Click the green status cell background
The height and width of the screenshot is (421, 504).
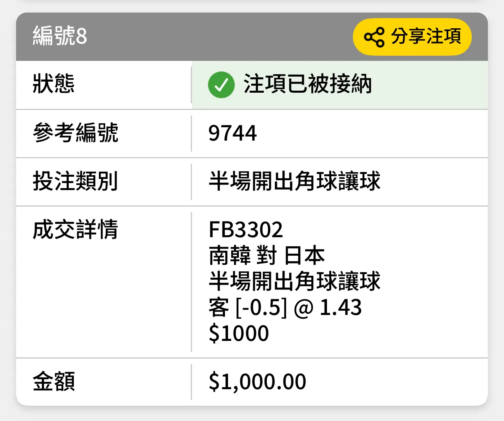click(x=340, y=85)
